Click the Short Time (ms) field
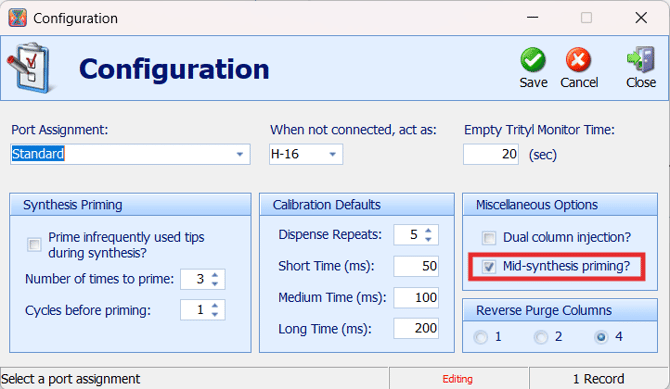 416,266
